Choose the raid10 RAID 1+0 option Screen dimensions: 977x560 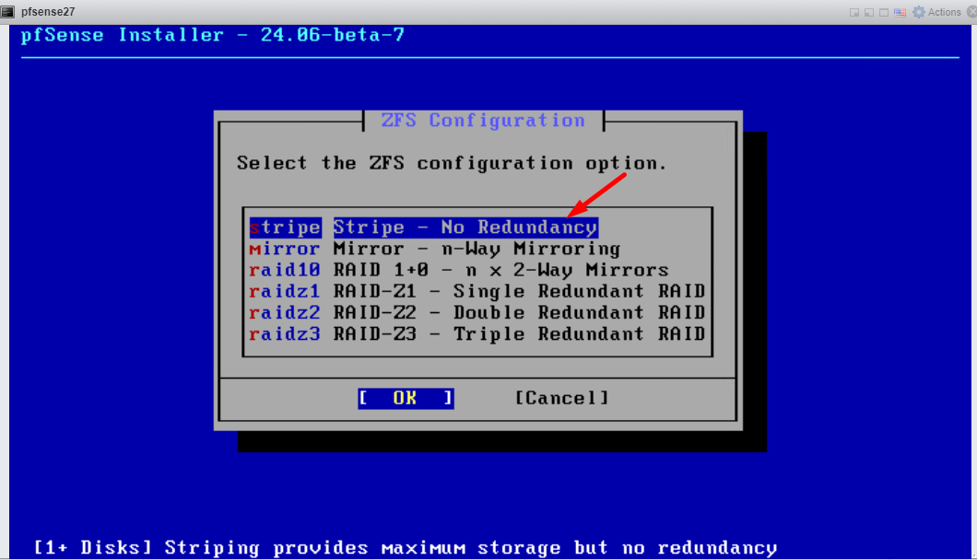[x=459, y=270]
